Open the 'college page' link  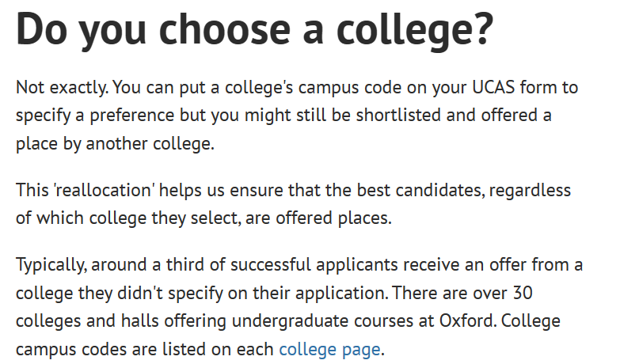click(329, 349)
